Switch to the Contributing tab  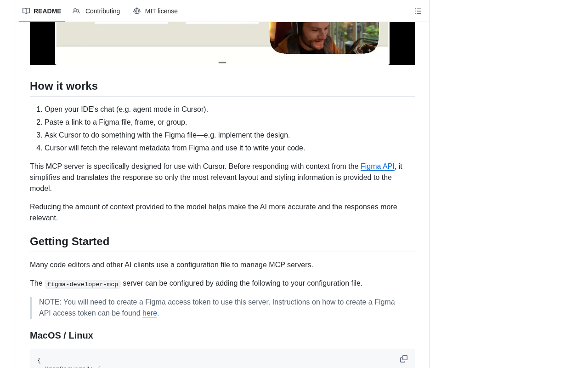coord(96,11)
